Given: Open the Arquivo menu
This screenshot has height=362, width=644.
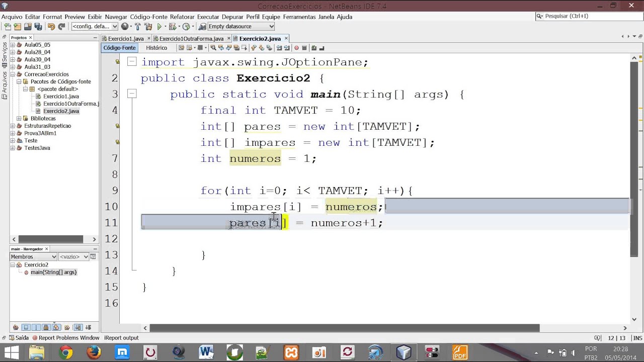Looking at the screenshot, I should 12,17.
